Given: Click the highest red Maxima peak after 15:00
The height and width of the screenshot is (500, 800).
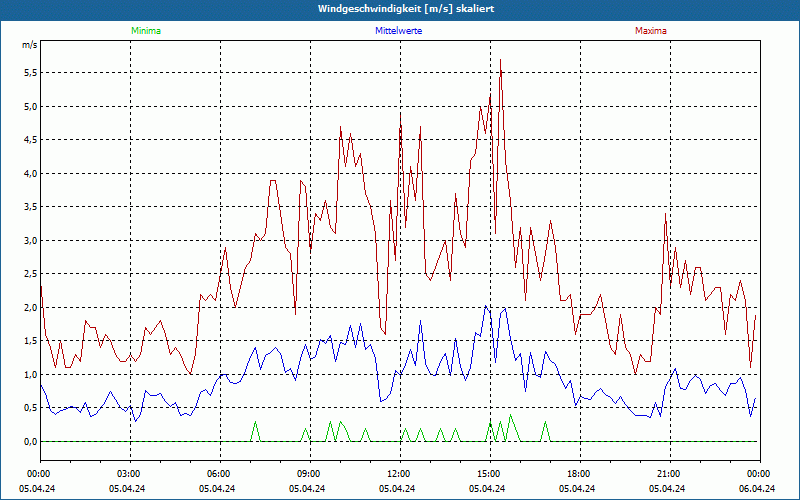Looking at the screenshot, I should (501, 60).
